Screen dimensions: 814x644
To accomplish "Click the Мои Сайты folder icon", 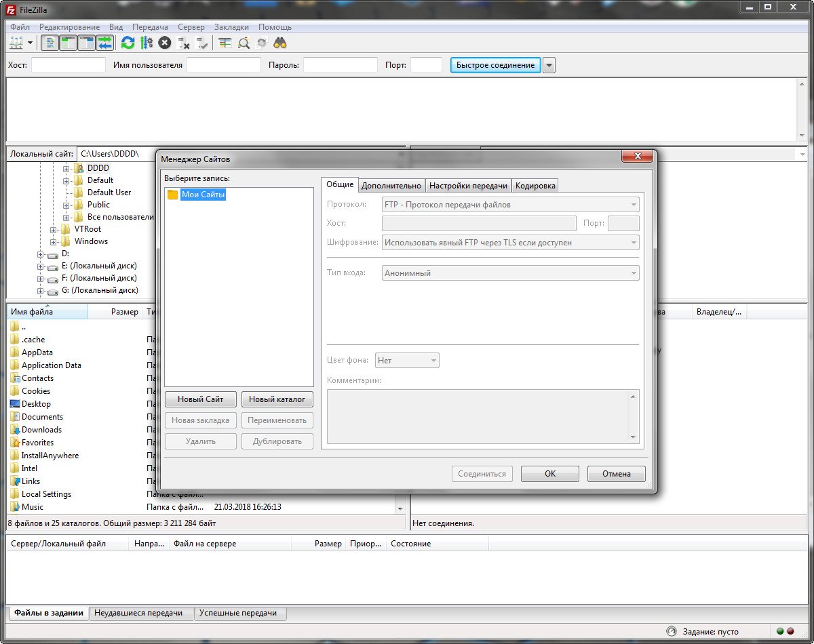I will 173,195.
